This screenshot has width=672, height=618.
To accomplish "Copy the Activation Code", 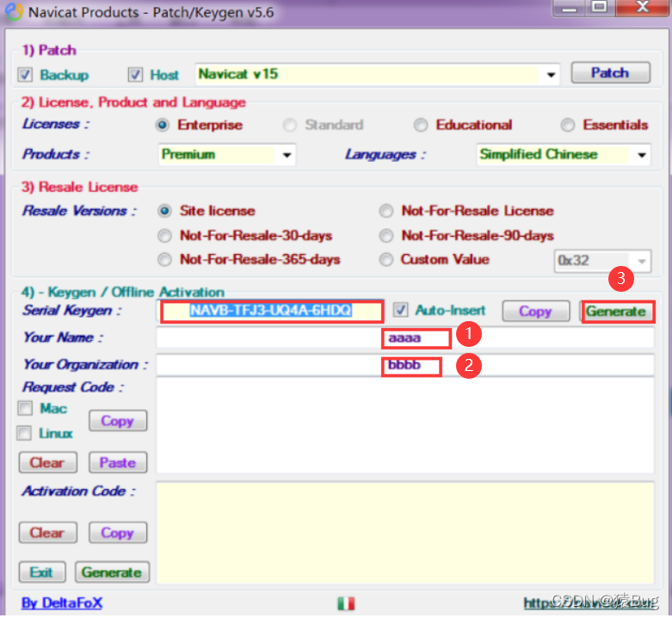I will tap(118, 533).
